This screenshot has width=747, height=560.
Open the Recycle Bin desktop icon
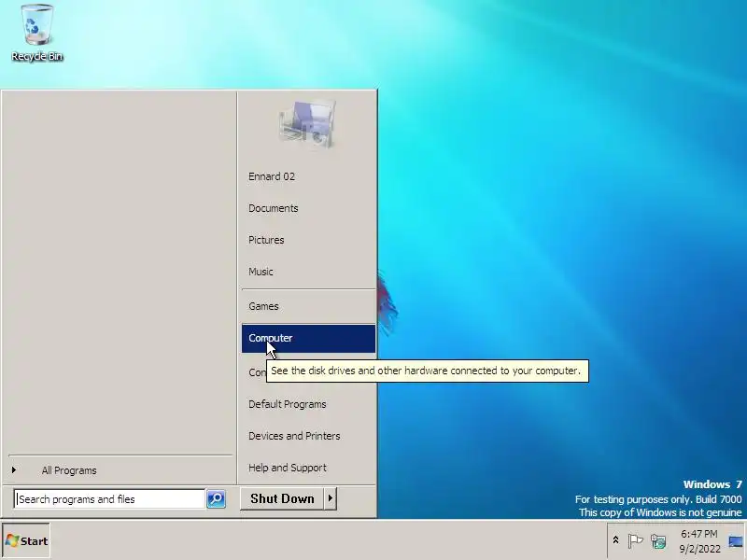[x=37, y=33]
